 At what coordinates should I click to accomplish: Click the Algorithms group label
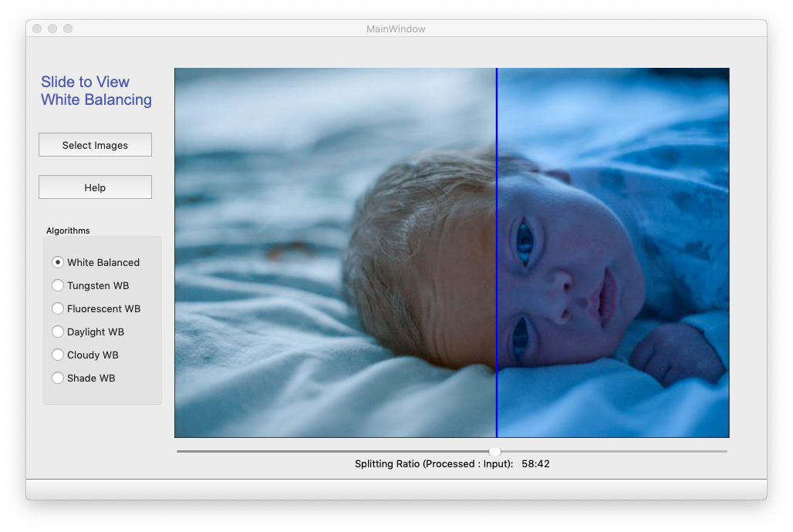(69, 231)
